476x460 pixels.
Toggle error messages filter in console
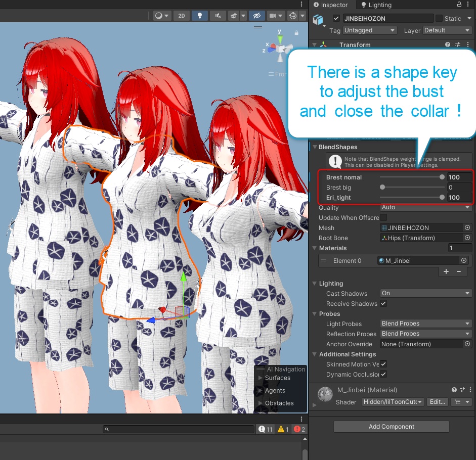click(x=299, y=429)
